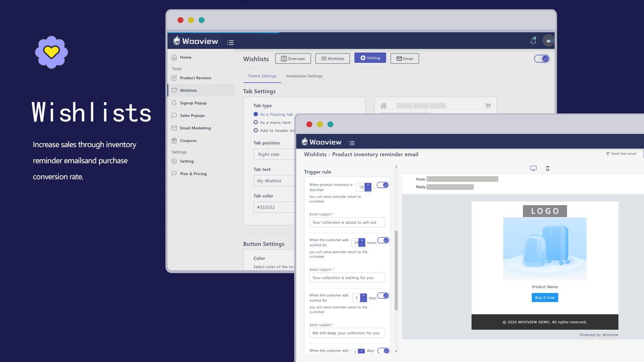Open notifications via the bell icon
This screenshot has width=644, height=362.
click(x=533, y=41)
